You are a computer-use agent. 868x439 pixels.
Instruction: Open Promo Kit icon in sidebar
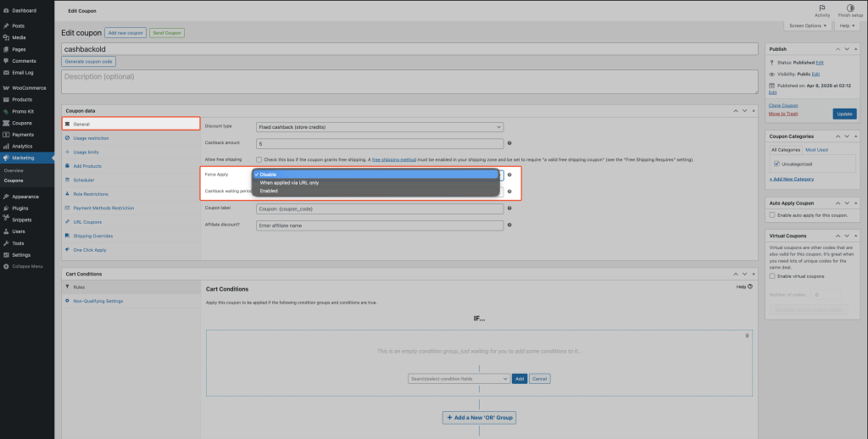pos(6,111)
